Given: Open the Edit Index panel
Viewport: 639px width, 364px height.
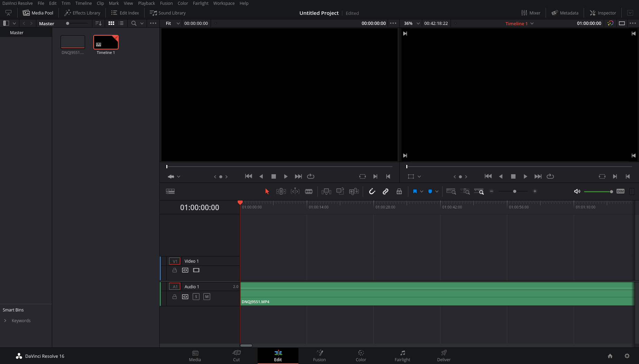Looking at the screenshot, I should [x=125, y=13].
